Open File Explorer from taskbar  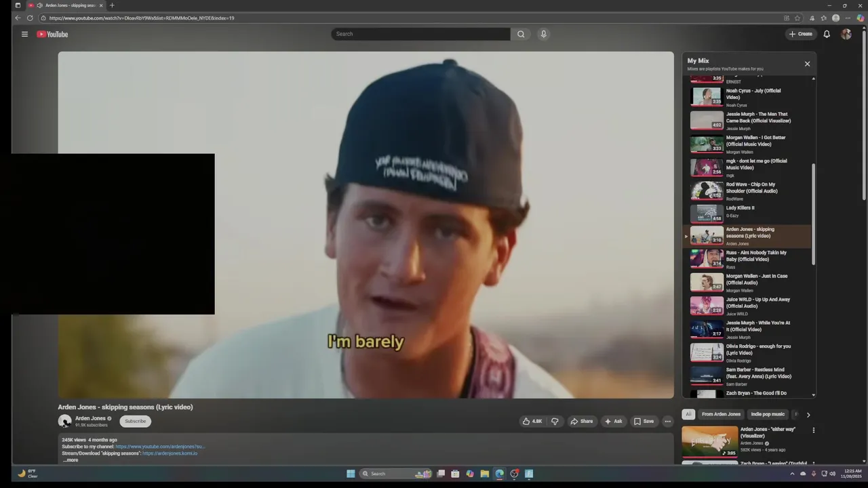click(484, 474)
